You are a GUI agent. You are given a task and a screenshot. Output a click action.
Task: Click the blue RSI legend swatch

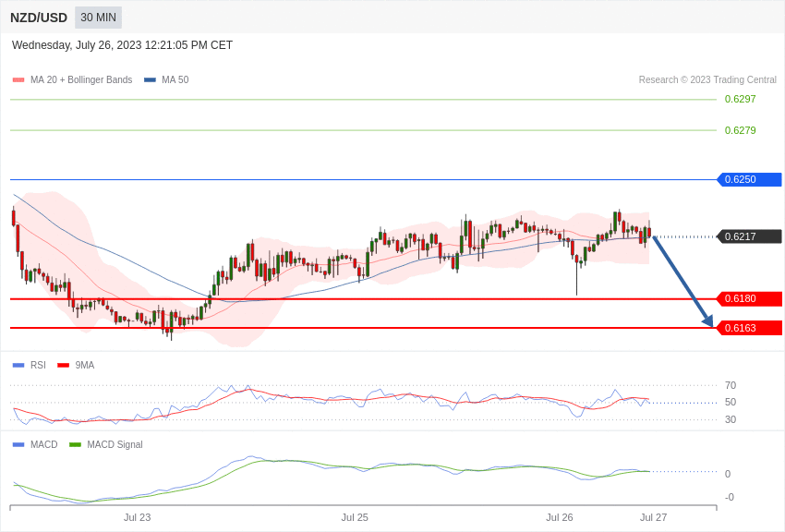pos(18,366)
